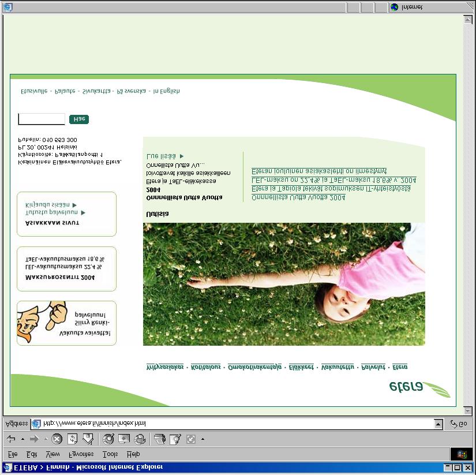The image size is (476, 475).
Task: Click the Print toolbar icon
Action: point(160,439)
